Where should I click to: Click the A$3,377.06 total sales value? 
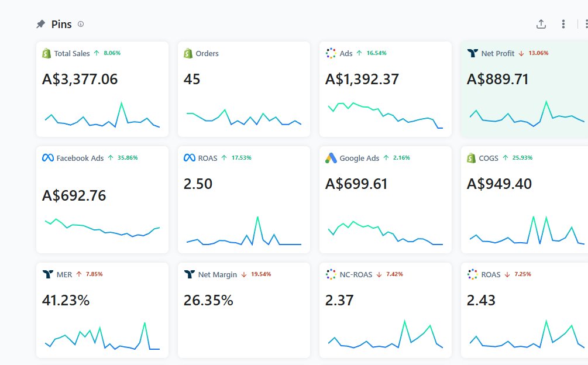(x=80, y=79)
